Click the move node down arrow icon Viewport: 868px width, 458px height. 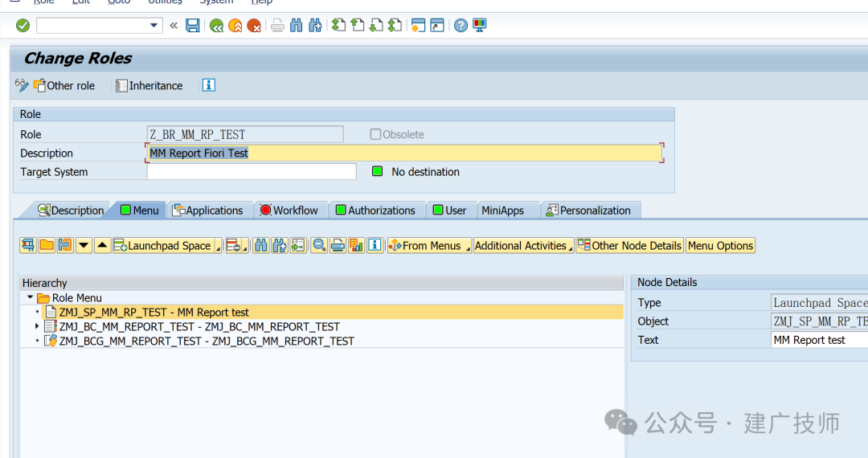tap(84, 245)
